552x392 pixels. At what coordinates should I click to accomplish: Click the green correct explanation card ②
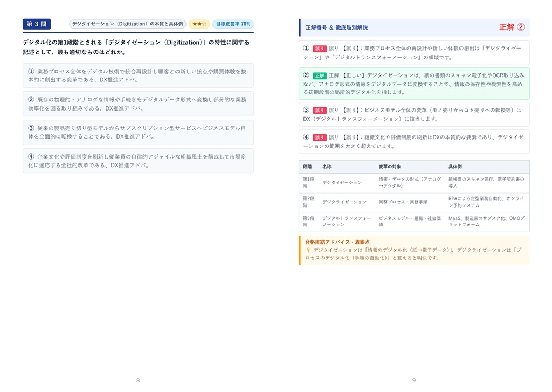pos(414,84)
